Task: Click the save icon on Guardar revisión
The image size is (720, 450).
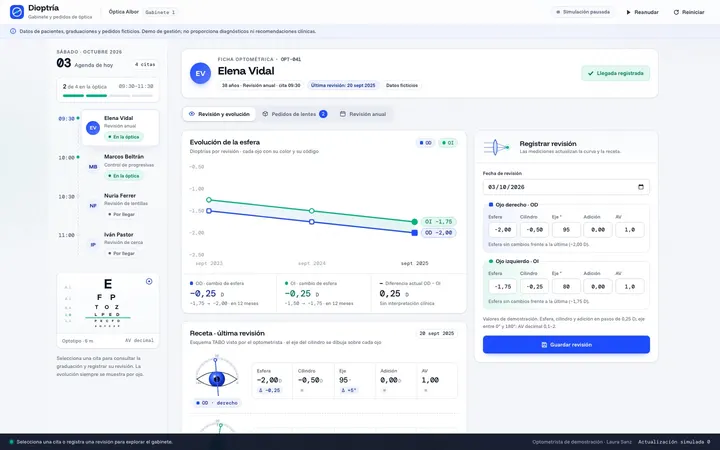Action: pos(544,345)
